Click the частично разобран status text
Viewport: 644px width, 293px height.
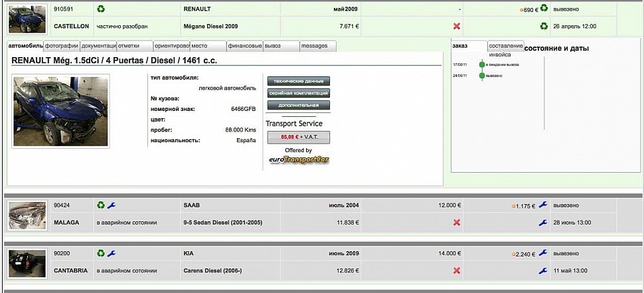[x=122, y=27]
